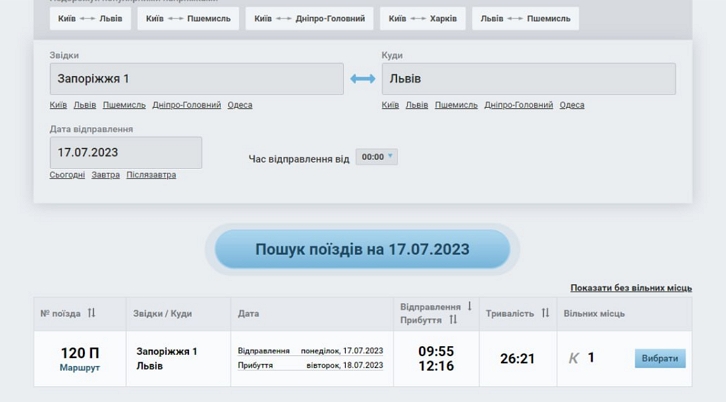
Task: Choose Львів under the Звідки field
Action: [x=85, y=105]
